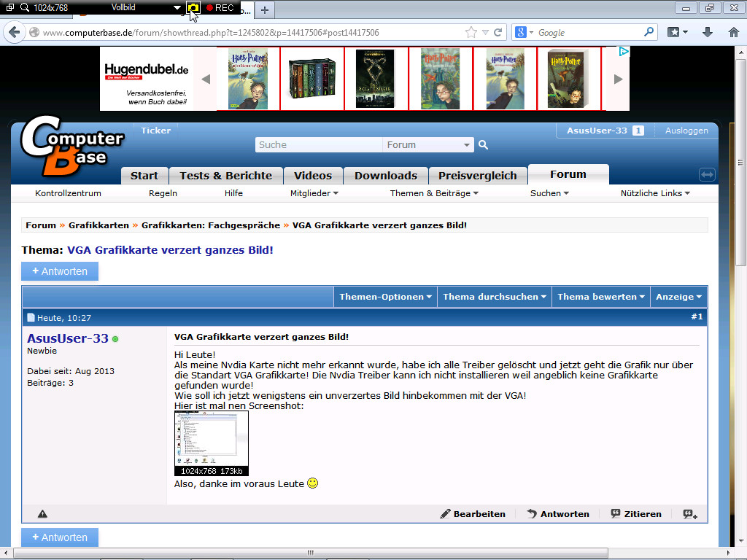This screenshot has height=560, width=747.
Task: Expand the Themen & Beiträge menu
Action: click(434, 192)
